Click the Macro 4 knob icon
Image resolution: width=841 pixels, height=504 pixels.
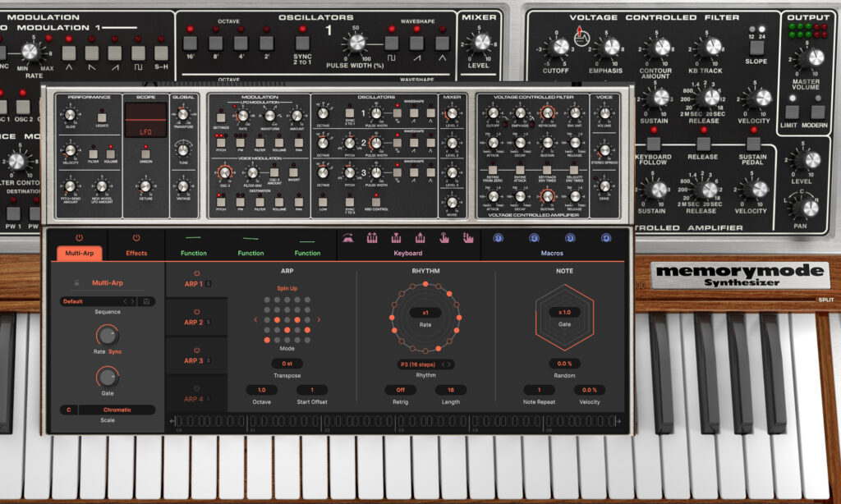point(606,238)
